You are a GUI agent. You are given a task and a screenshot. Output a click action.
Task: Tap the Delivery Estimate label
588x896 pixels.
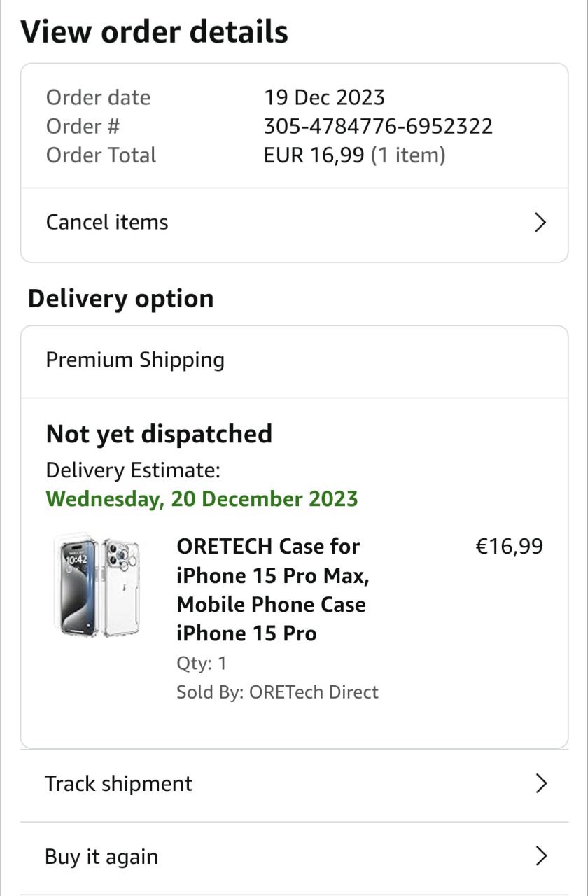point(133,470)
